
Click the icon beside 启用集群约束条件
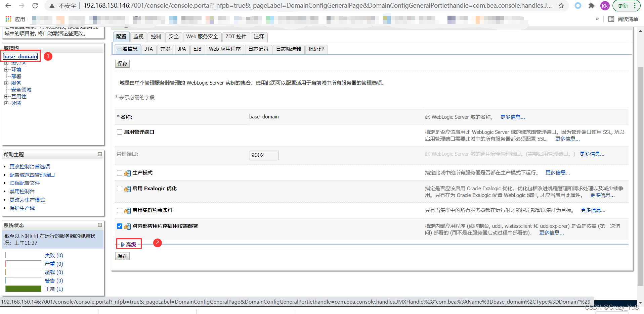[127, 211]
